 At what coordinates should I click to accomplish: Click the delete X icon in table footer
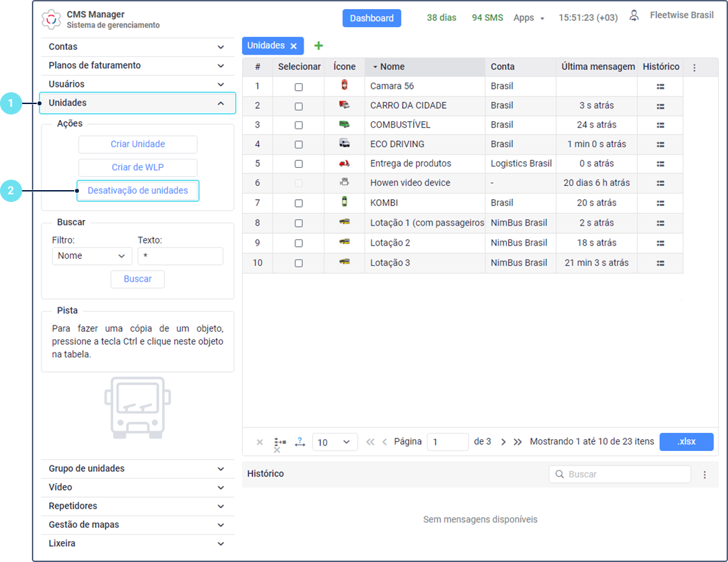click(x=259, y=442)
